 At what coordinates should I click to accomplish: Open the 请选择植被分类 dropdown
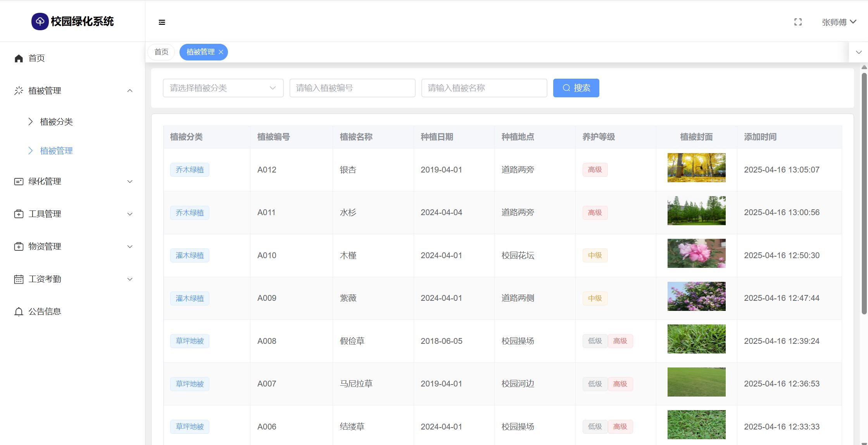click(x=223, y=88)
